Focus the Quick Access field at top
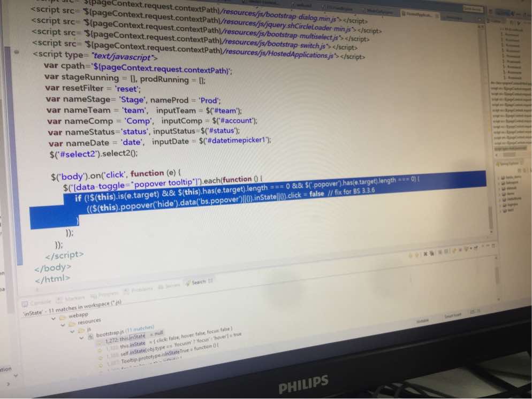The height and width of the screenshot is (399, 532). pyautogui.click(x=473, y=9)
